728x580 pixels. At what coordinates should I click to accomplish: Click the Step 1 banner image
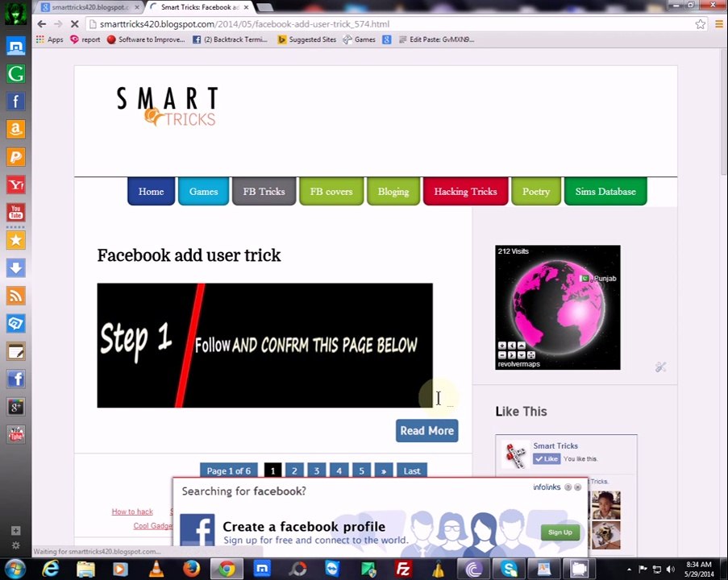point(264,346)
